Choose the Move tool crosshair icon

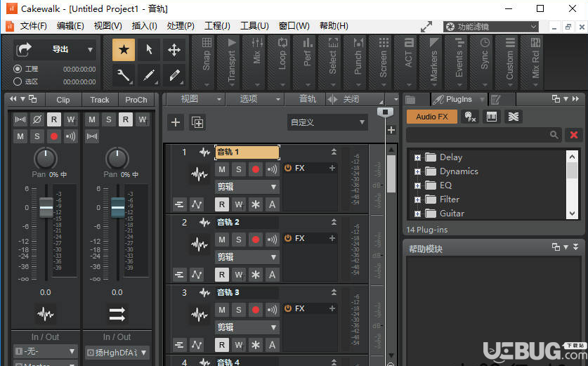click(x=174, y=49)
